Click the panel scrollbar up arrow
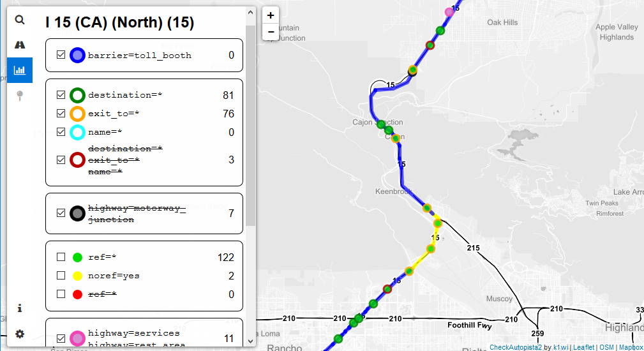The width and height of the screenshot is (644, 351). pos(251,12)
